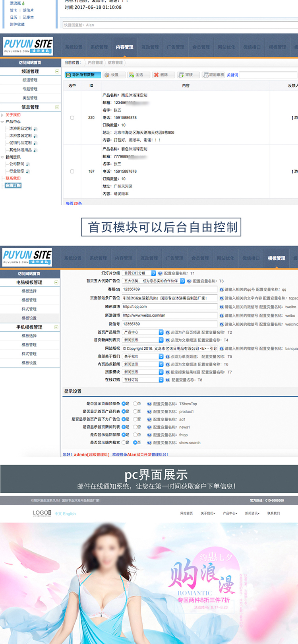Select 否 for 是否显示首页产品列表
The width and height of the screenshot is (298, 644).
[x=135, y=411]
